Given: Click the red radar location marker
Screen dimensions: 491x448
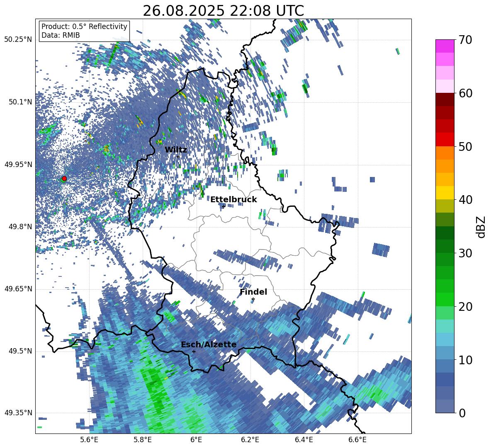Looking at the screenshot, I should pos(64,179).
